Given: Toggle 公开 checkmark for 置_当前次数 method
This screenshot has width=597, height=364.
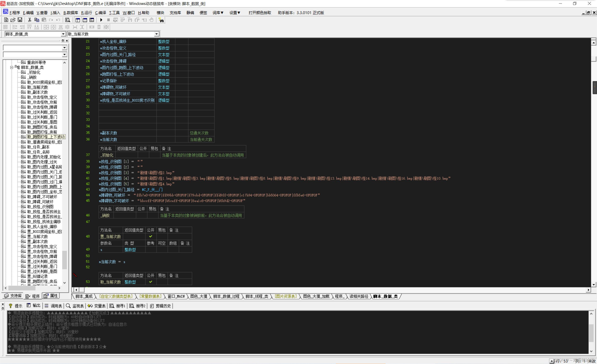Looking at the screenshot, I should (x=150, y=236).
